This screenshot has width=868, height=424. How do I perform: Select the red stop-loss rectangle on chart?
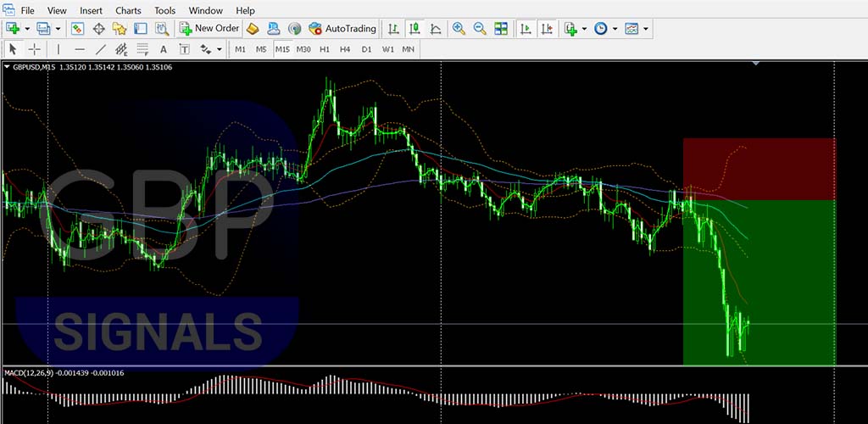coord(759,169)
